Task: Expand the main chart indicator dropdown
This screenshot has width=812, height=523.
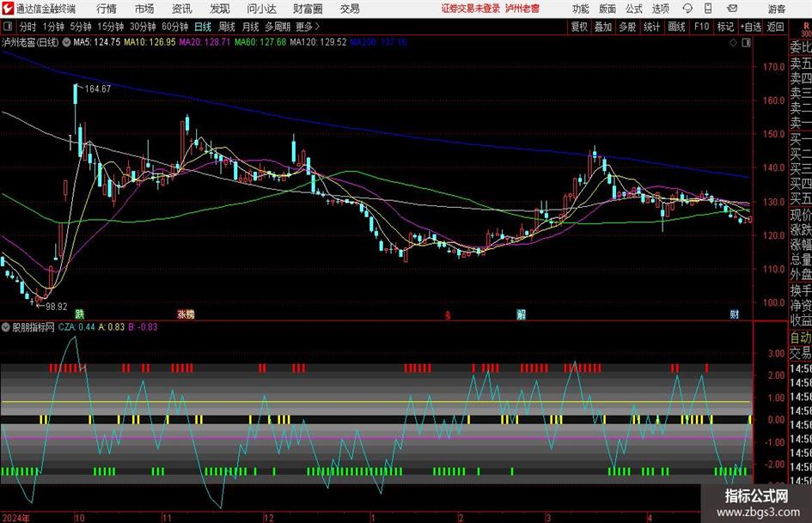Action: tap(66, 42)
